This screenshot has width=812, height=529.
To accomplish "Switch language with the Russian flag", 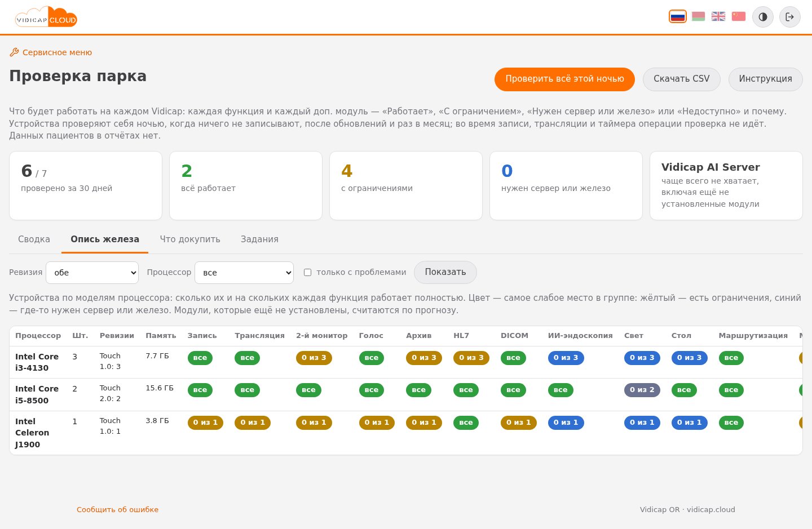I will click(678, 16).
